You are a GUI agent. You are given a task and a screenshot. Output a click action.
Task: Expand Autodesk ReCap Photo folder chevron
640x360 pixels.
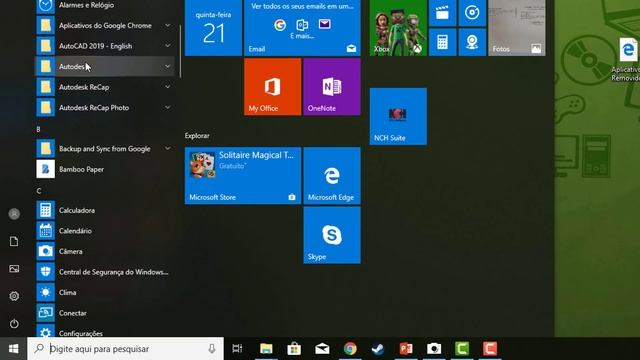pos(167,107)
